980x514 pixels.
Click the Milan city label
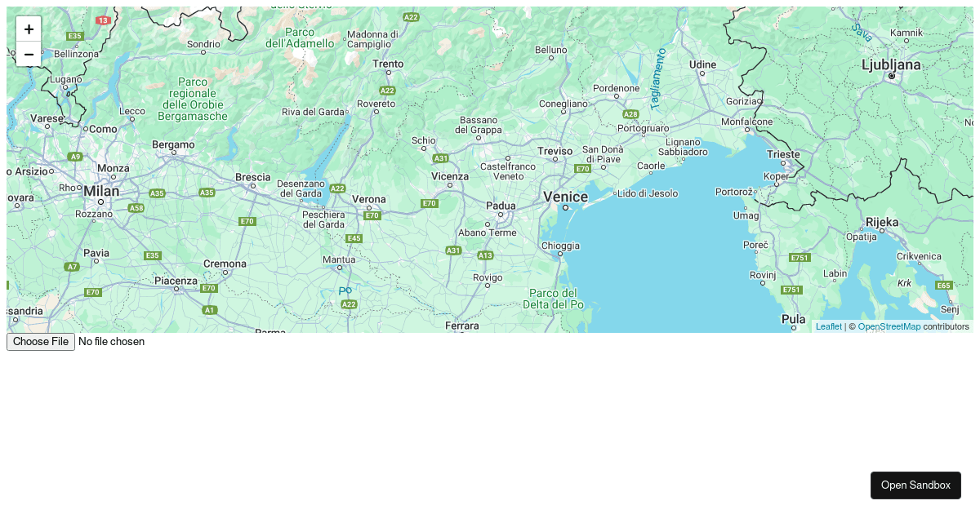click(x=101, y=191)
